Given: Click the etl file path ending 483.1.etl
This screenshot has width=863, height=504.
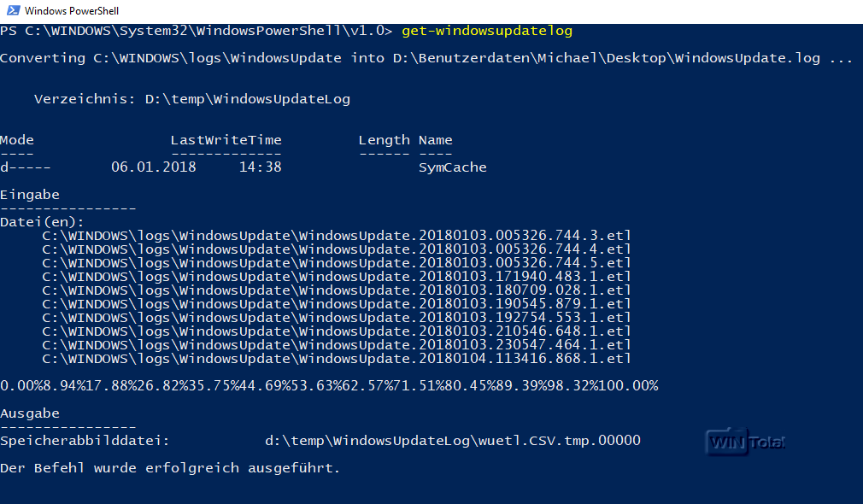Looking at the screenshot, I should (337, 277).
